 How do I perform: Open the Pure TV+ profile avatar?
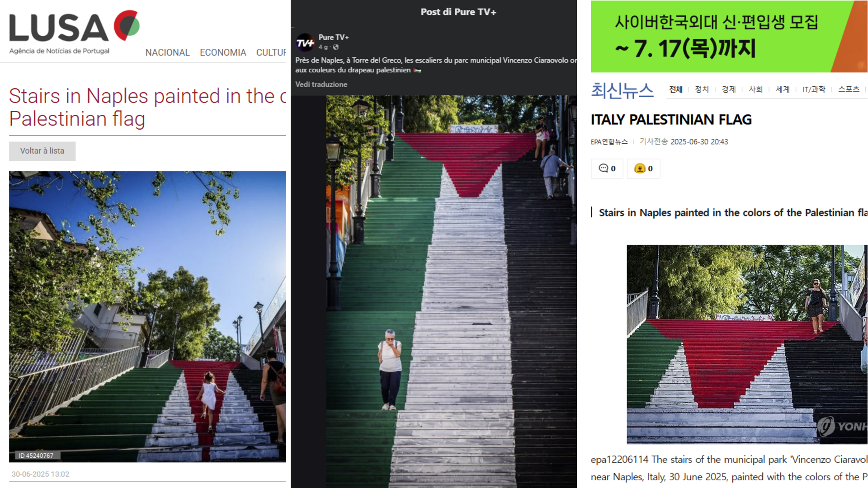305,42
